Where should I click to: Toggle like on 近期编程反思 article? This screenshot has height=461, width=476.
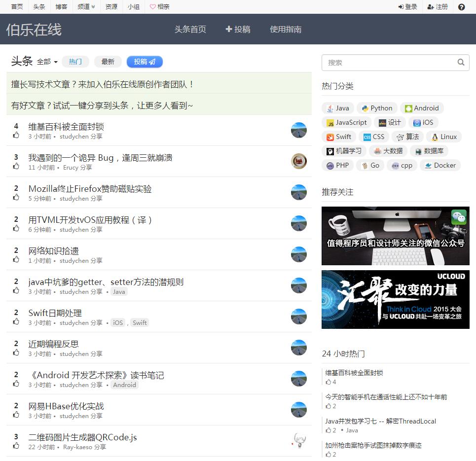tap(16, 353)
